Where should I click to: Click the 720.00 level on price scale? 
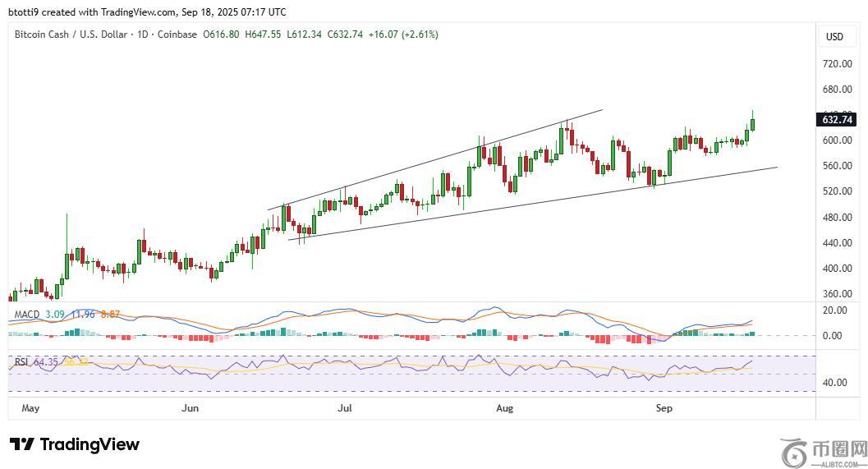838,64
